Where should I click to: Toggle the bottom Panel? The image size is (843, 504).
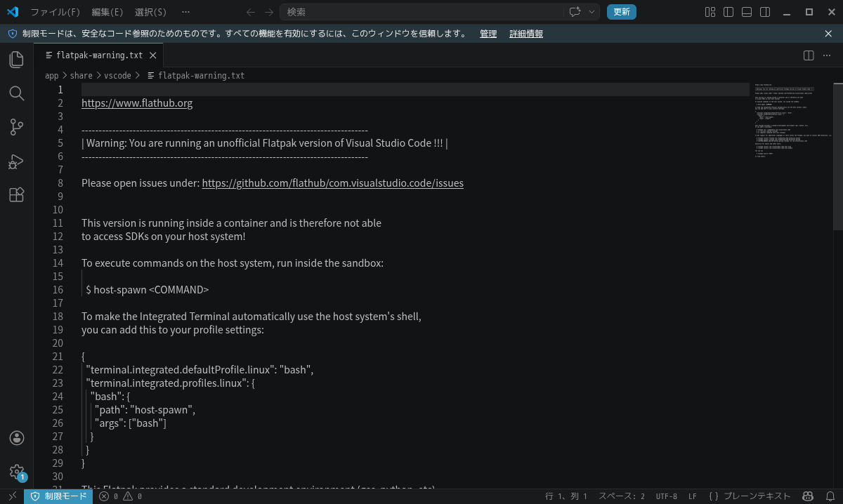point(747,12)
